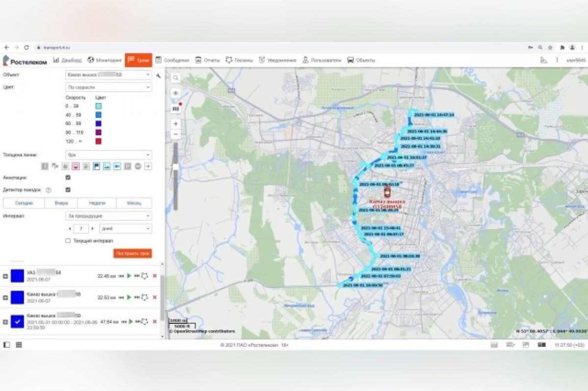Zoom in on the map
The height and width of the screenshot is (391, 588).
coord(175,124)
